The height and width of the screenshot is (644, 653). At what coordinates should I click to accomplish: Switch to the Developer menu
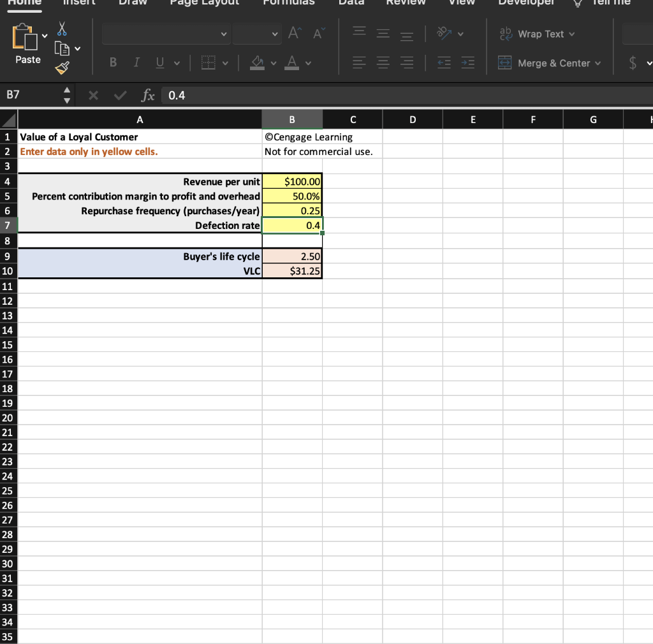(x=526, y=4)
